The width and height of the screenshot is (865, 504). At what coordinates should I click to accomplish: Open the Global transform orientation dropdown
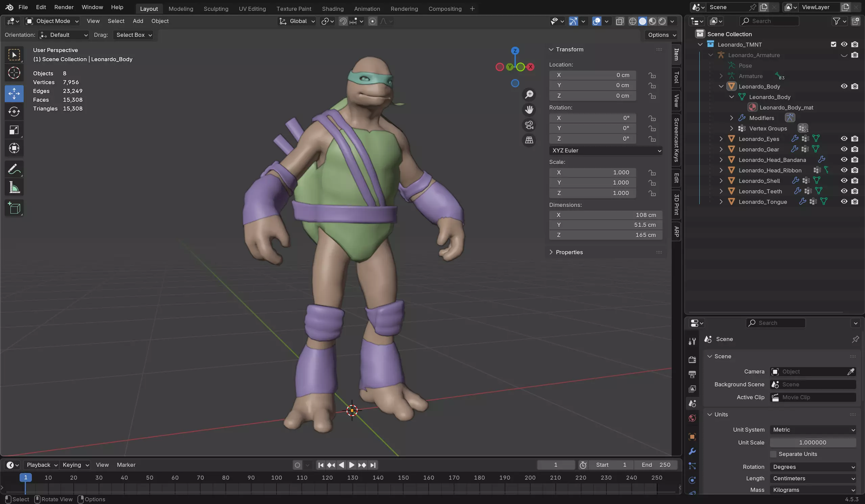[x=297, y=21]
